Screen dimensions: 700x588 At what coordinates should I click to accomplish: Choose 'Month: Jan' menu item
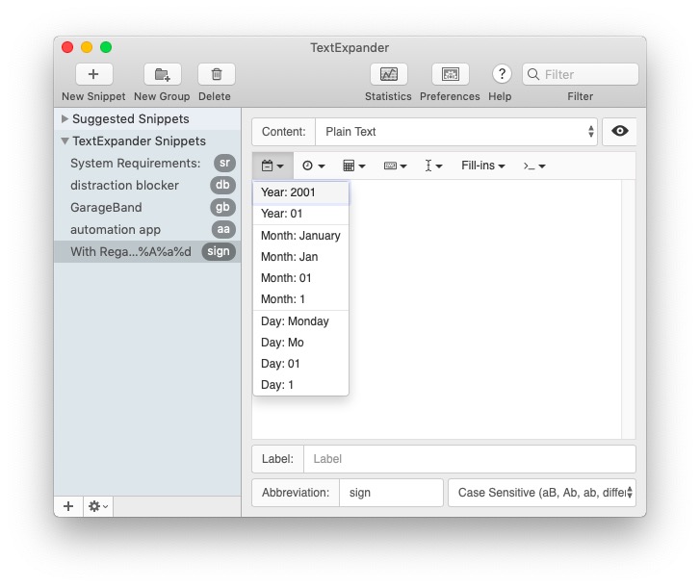(300, 257)
